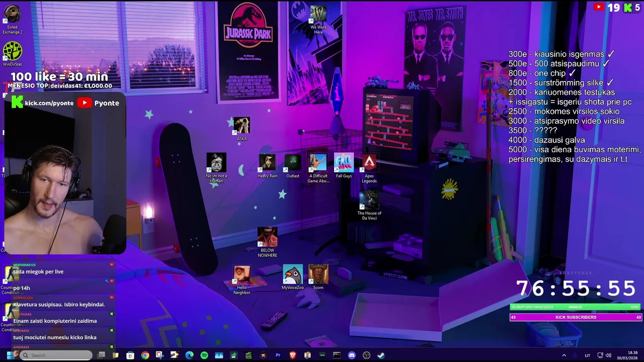Open Spotify from the taskbar
This screenshot has width=644, height=362.
204,355
